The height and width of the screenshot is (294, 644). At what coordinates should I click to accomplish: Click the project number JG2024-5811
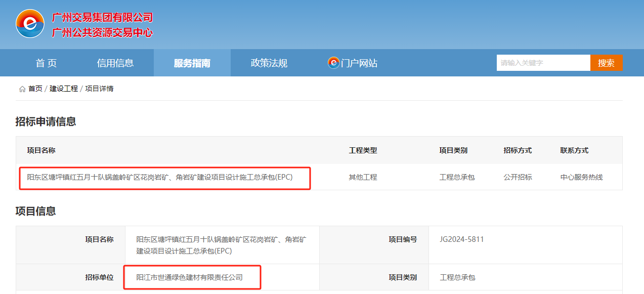pos(462,239)
